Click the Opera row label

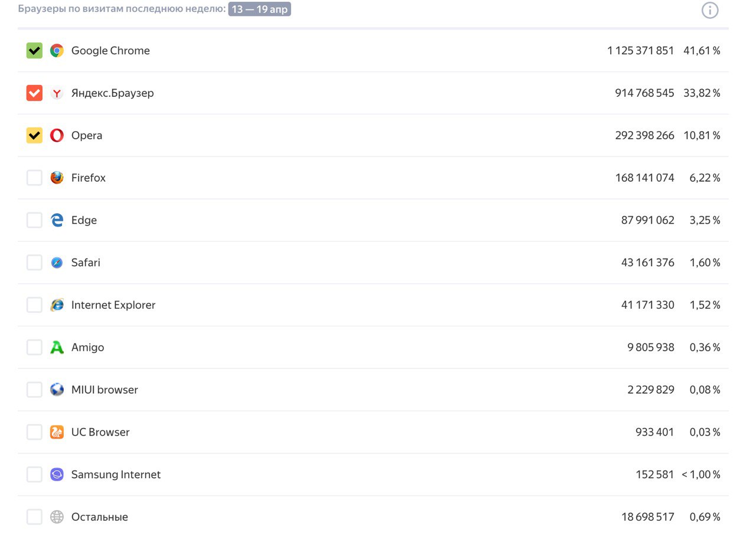tap(87, 136)
